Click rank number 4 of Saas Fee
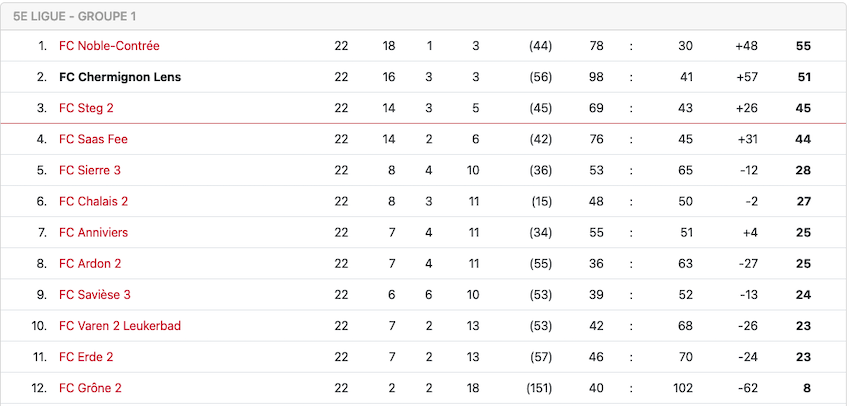 tap(42, 139)
